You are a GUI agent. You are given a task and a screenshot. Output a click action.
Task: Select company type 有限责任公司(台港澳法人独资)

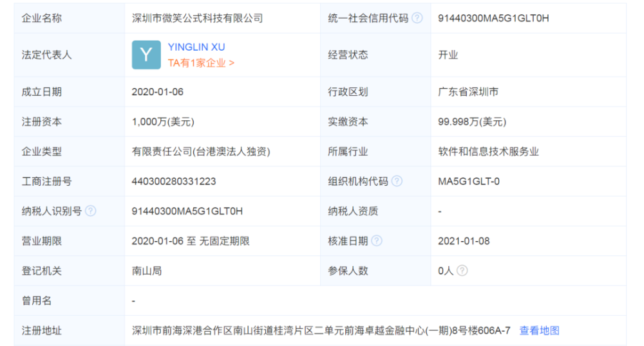tap(201, 152)
